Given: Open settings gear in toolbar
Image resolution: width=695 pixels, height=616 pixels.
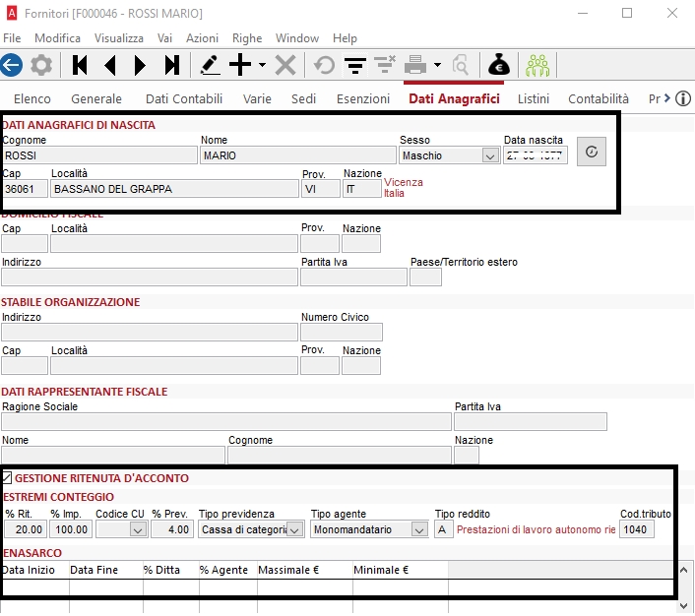Looking at the screenshot, I should click(41, 65).
